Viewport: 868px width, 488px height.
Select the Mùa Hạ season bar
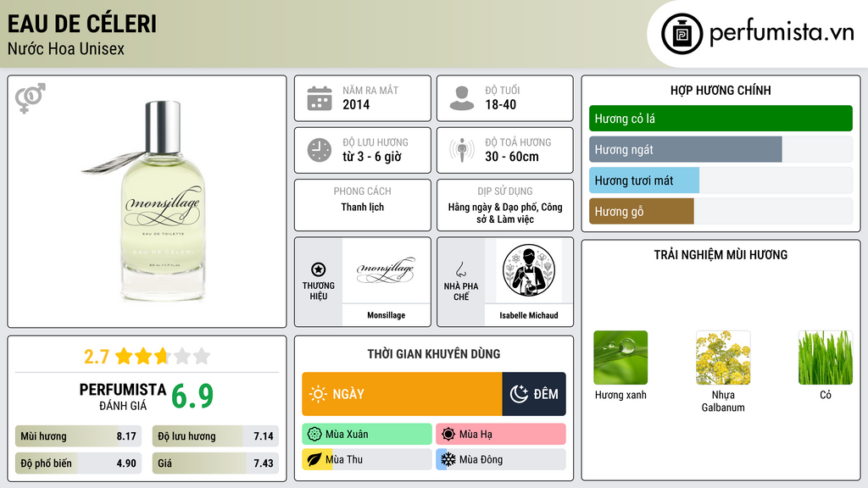501,435
